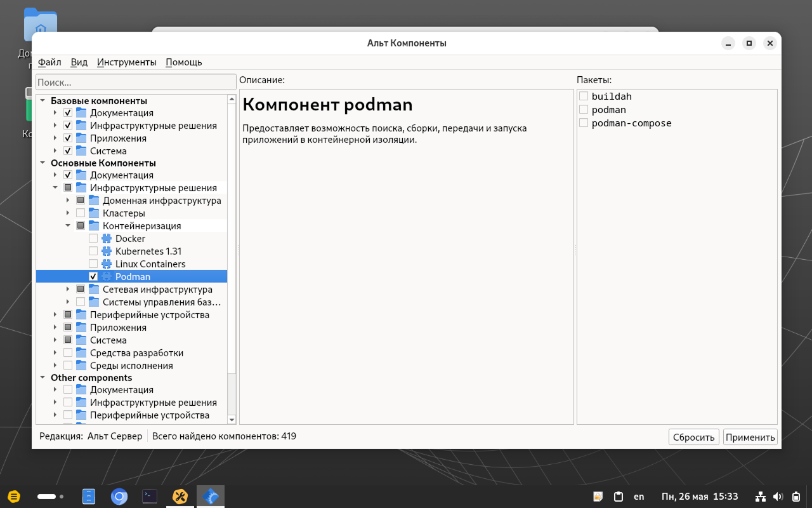The width and height of the screenshot is (812, 508).
Task: Launch the Chromium browser taskbar icon
Action: (x=119, y=497)
